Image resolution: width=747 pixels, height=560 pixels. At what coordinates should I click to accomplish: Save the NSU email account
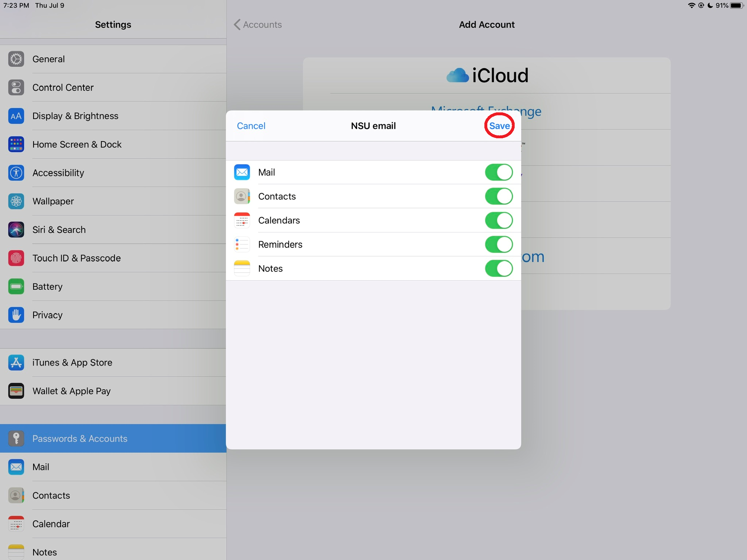499,126
